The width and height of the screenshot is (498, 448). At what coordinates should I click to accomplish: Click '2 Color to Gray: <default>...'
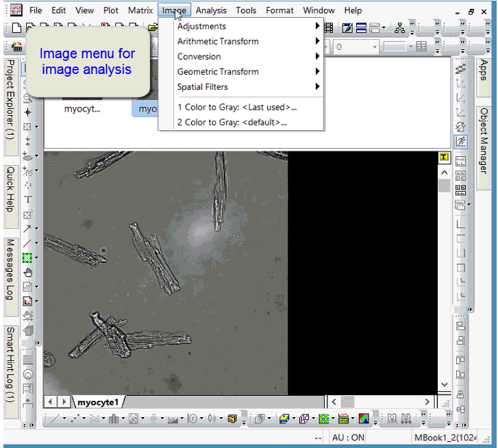232,123
